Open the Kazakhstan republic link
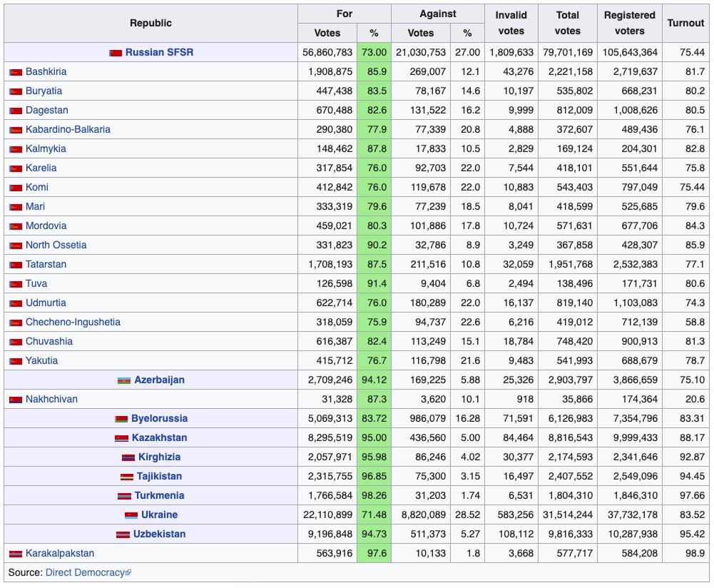The width and height of the screenshot is (714, 588). (159, 437)
